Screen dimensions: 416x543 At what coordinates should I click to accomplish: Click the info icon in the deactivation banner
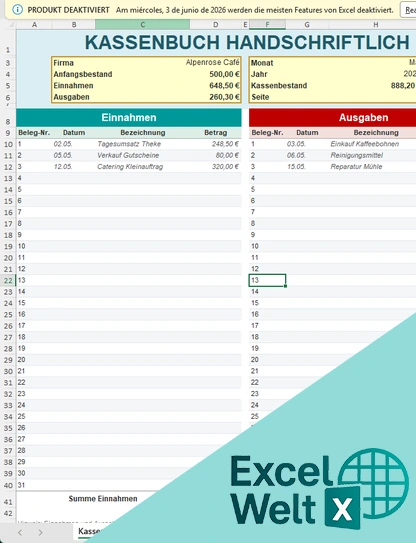tap(18, 10)
